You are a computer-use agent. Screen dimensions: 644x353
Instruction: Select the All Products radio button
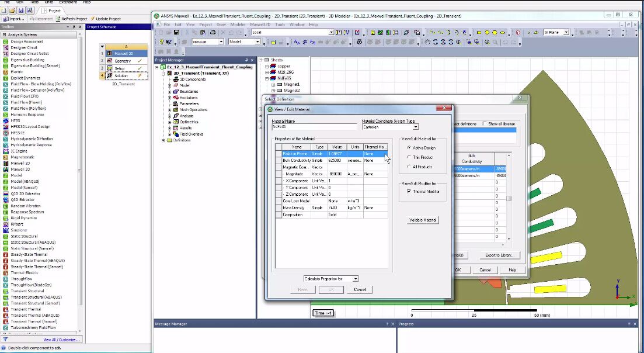coord(409,167)
